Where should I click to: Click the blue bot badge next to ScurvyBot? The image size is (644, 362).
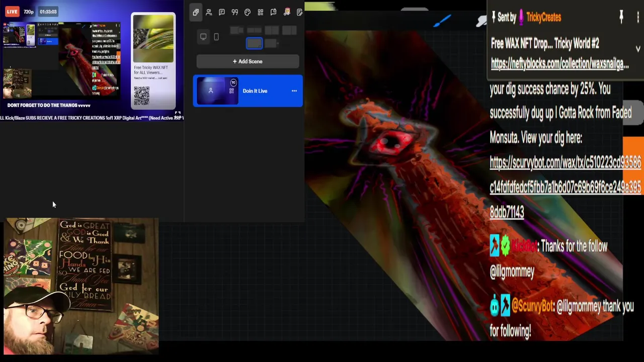pyautogui.click(x=495, y=306)
